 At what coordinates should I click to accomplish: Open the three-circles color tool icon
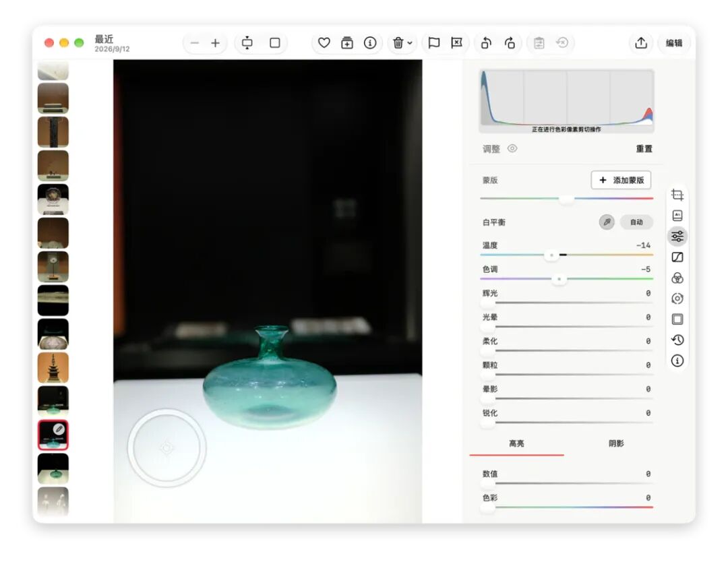point(677,278)
